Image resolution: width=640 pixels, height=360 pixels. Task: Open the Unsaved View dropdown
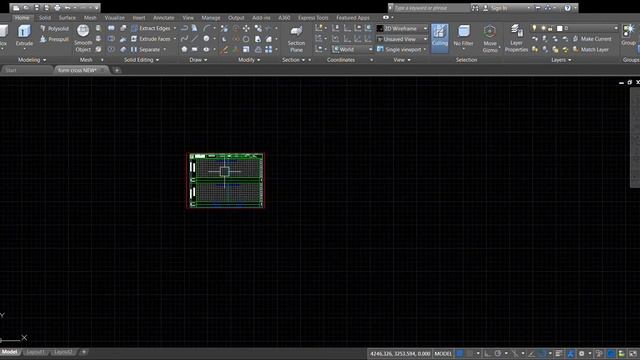[402, 39]
